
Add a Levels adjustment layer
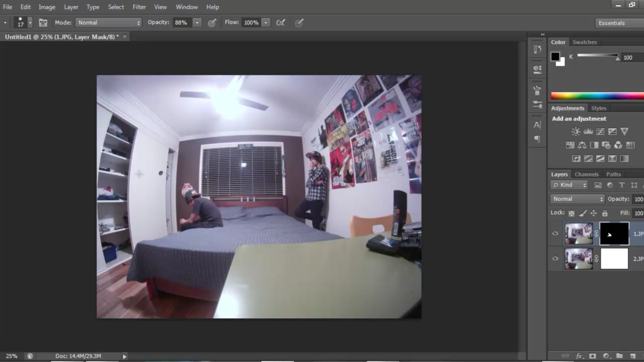coord(588,131)
